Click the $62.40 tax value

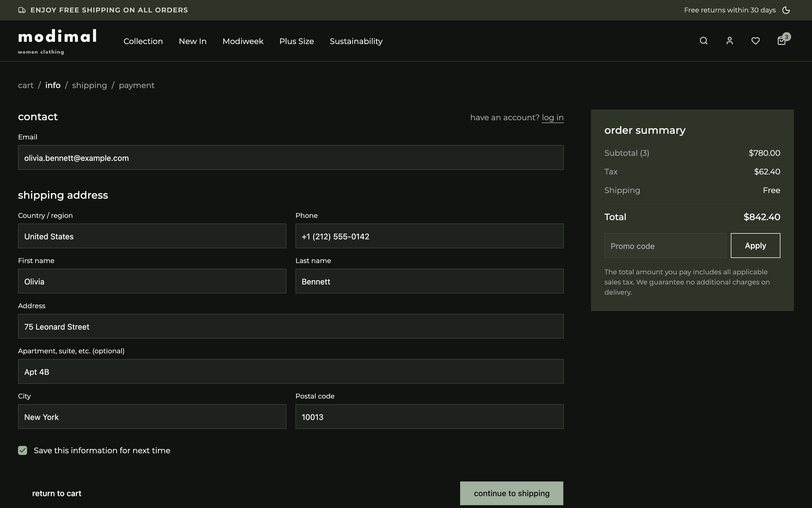(767, 172)
